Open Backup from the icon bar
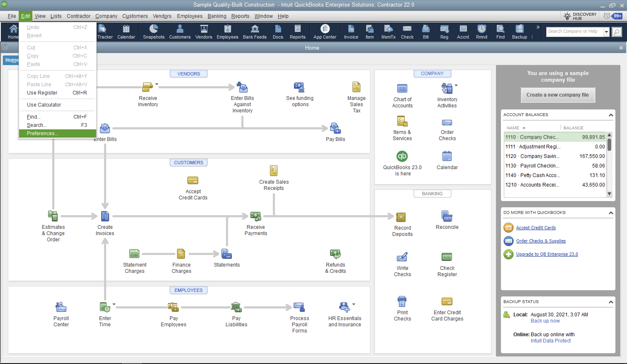The width and height of the screenshot is (627, 364). click(519, 32)
